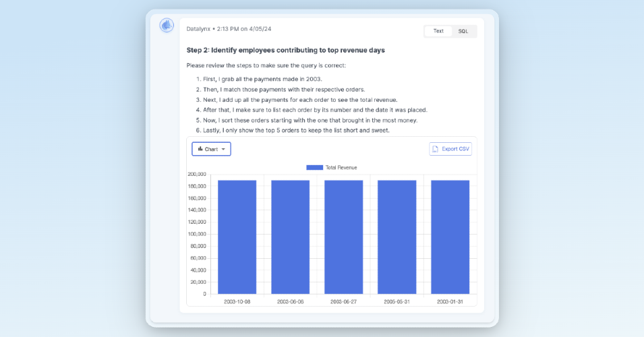
Task: Export results as CSV
Action: coord(450,149)
